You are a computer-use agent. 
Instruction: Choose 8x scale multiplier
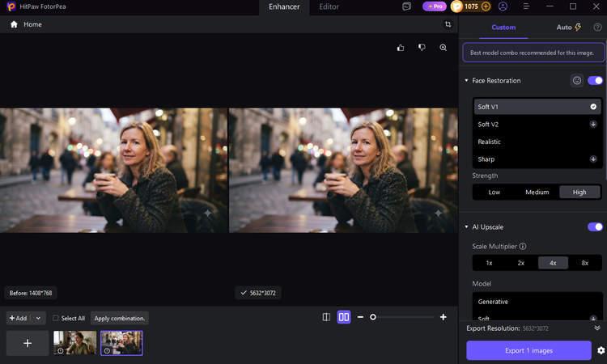point(585,263)
